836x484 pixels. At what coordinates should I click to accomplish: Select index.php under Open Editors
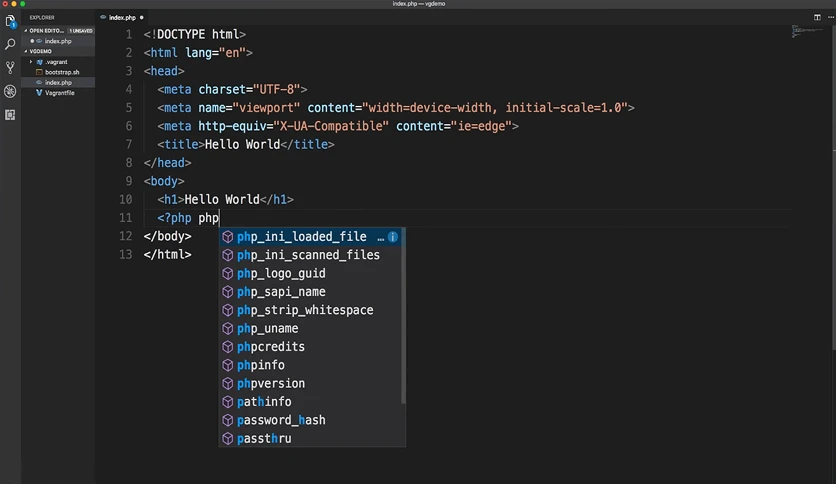[x=58, y=41]
